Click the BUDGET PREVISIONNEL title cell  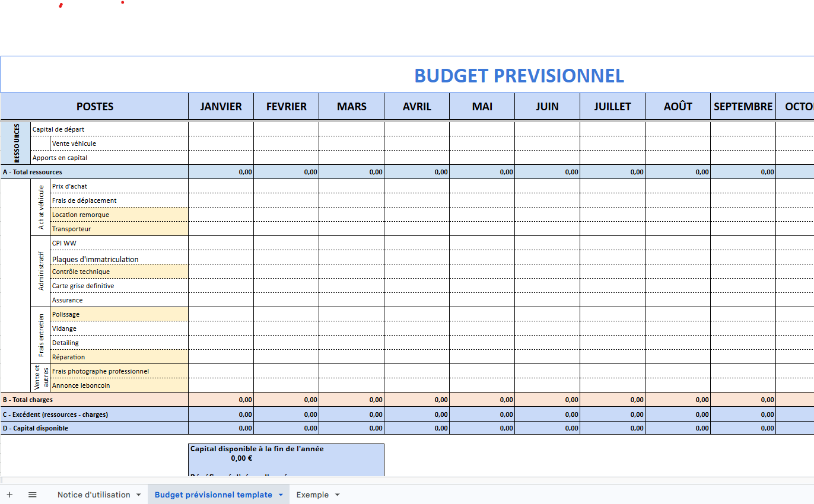tap(519, 76)
